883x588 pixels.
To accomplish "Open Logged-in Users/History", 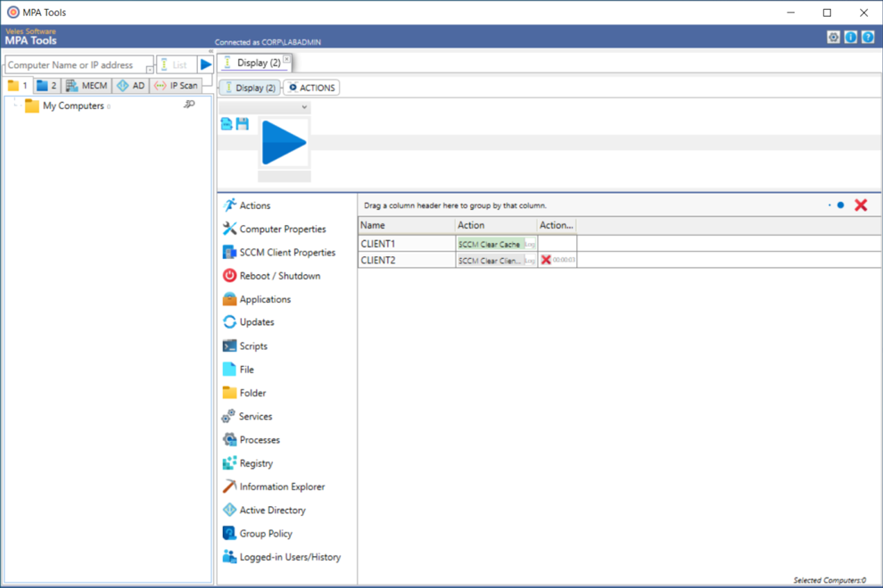I will pyautogui.click(x=282, y=557).
